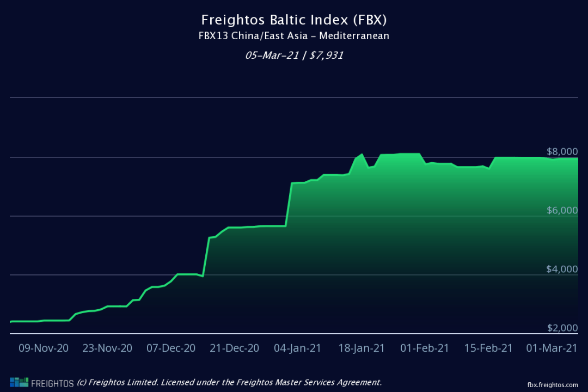Click the 21-Dec-20 date label
Image resolution: width=588 pixels, height=392 pixels.
click(x=234, y=348)
